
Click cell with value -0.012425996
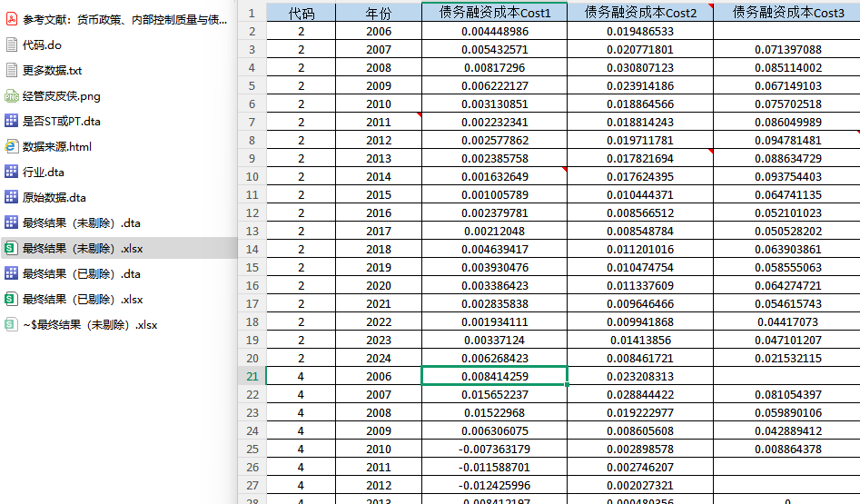pos(494,485)
